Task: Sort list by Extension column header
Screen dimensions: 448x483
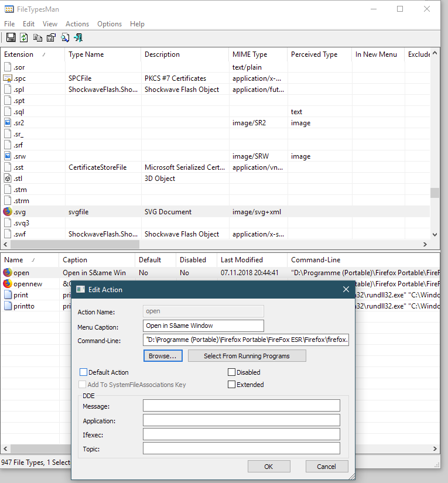Action: pos(19,54)
